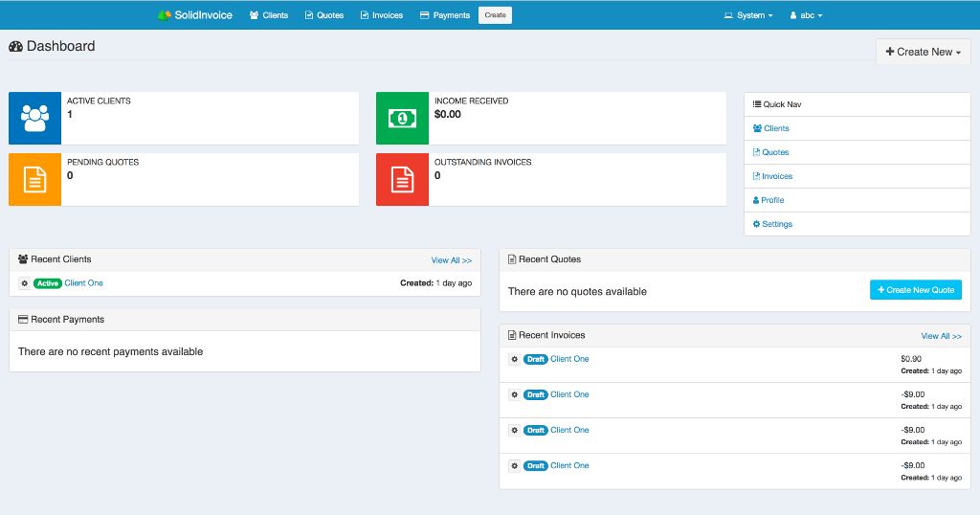Click View All in Recent Invoices panel

(941, 336)
